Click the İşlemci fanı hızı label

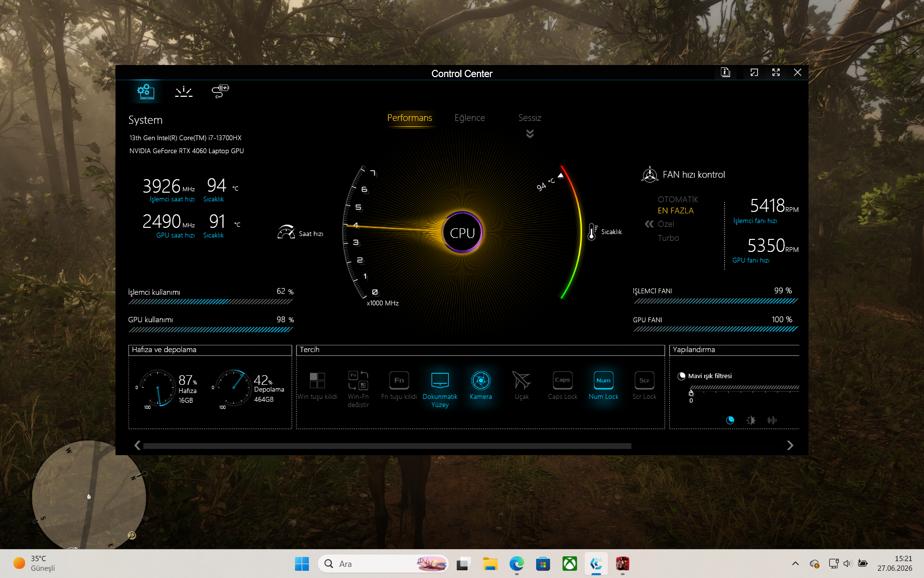755,221
